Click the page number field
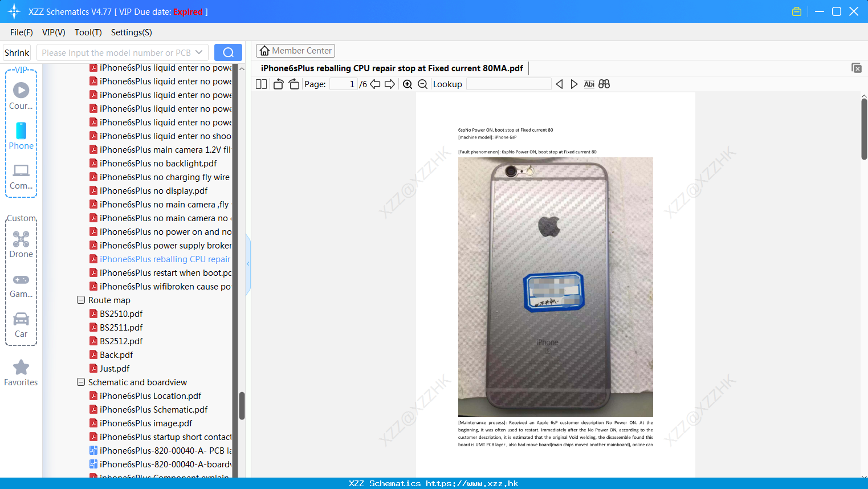Screen dimensions: 868x489 (344, 84)
